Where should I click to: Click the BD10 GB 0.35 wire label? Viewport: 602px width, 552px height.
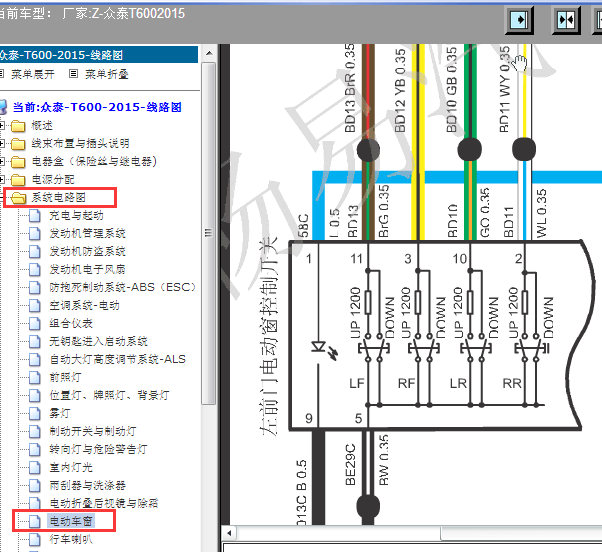tap(452, 90)
